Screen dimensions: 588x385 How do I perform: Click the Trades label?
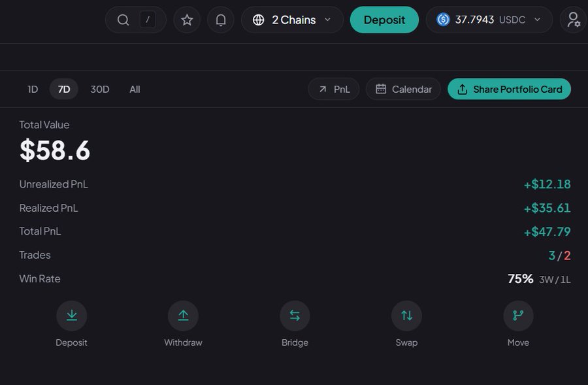35,255
